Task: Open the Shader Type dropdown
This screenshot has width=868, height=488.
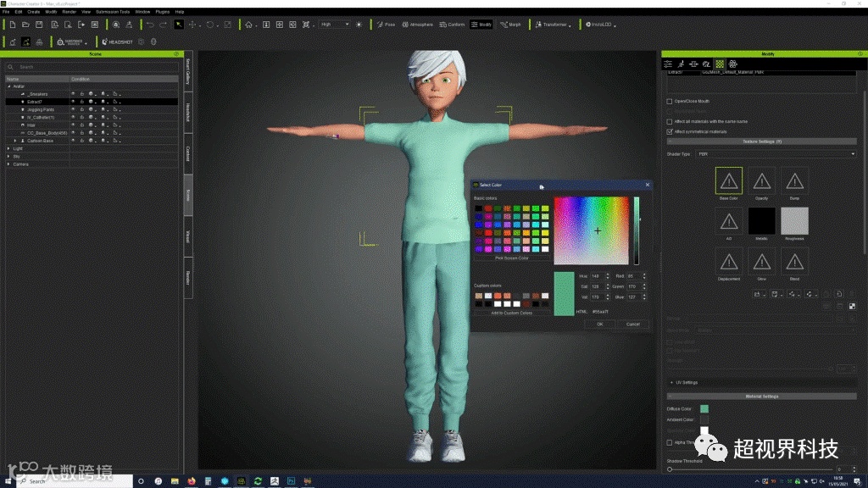Action: (775, 154)
